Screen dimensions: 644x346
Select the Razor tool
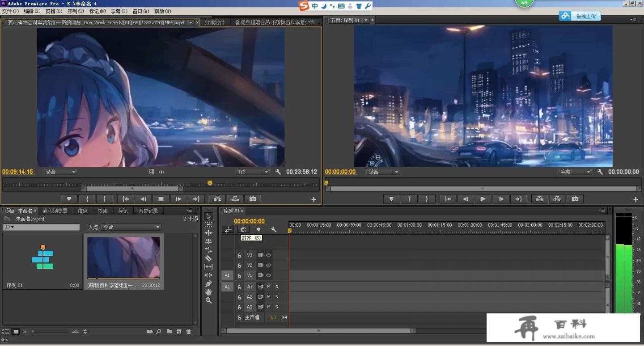208,258
